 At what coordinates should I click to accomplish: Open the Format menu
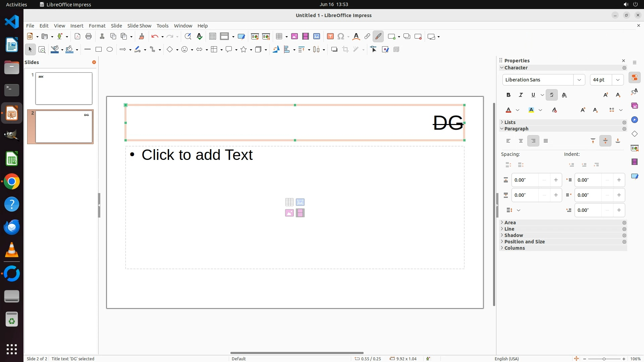[97, 26]
